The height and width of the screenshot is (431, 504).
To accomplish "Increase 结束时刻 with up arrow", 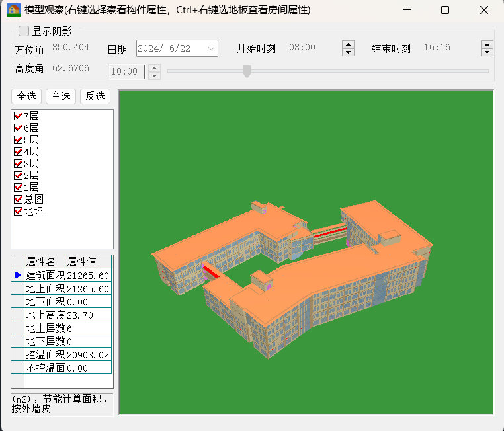I will pyautogui.click(x=487, y=44).
